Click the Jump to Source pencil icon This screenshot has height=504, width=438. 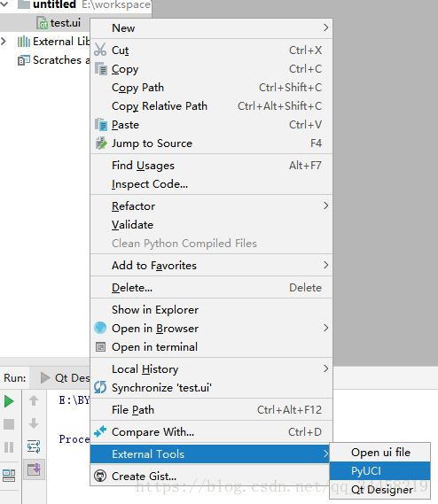click(101, 143)
